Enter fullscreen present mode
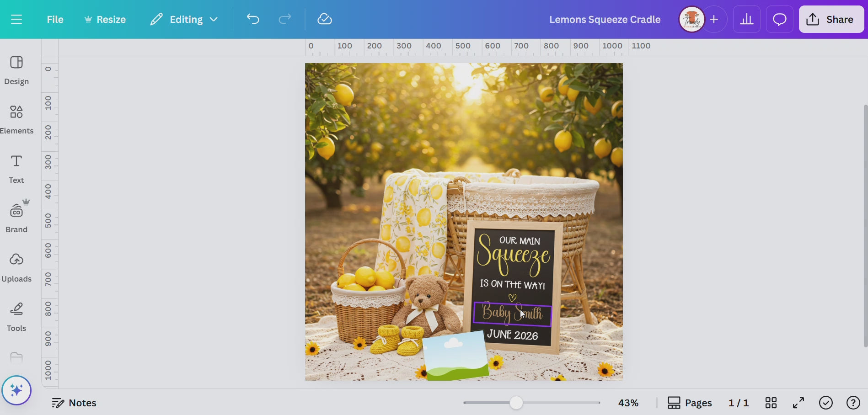The image size is (868, 415). click(798, 403)
